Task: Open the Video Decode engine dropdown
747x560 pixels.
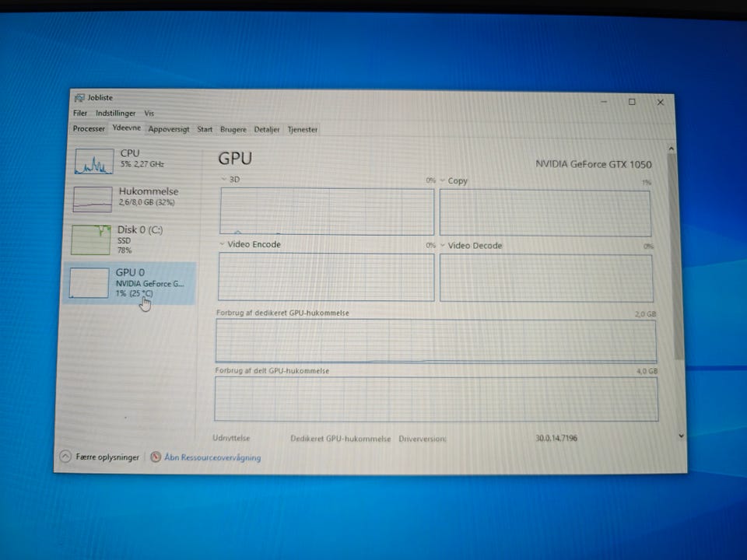Action: click(x=443, y=245)
